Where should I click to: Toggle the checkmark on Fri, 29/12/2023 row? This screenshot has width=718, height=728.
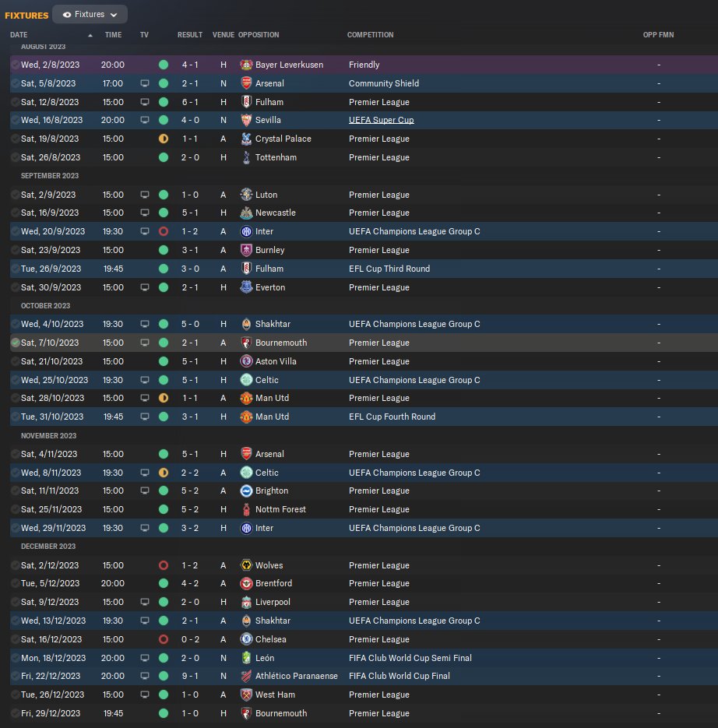coord(16,713)
